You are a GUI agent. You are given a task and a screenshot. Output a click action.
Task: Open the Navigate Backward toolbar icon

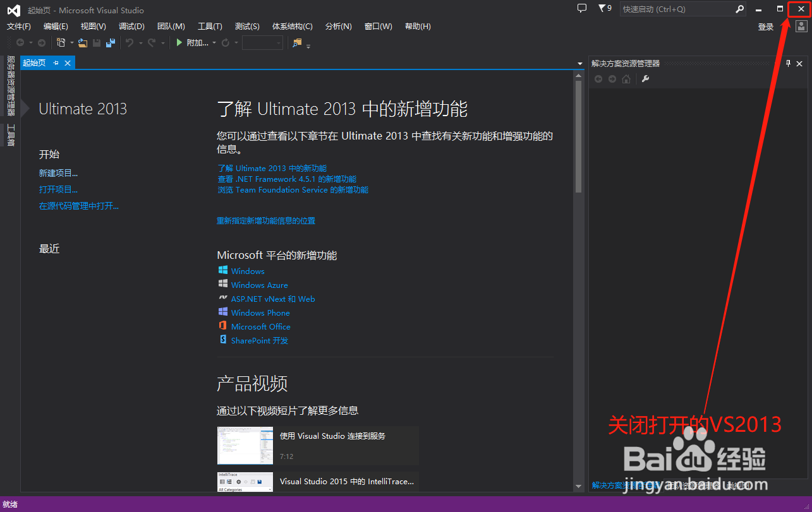click(21, 42)
